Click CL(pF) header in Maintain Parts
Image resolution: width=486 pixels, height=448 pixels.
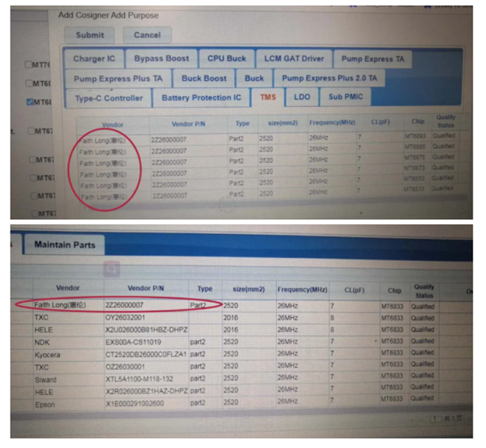click(x=354, y=290)
